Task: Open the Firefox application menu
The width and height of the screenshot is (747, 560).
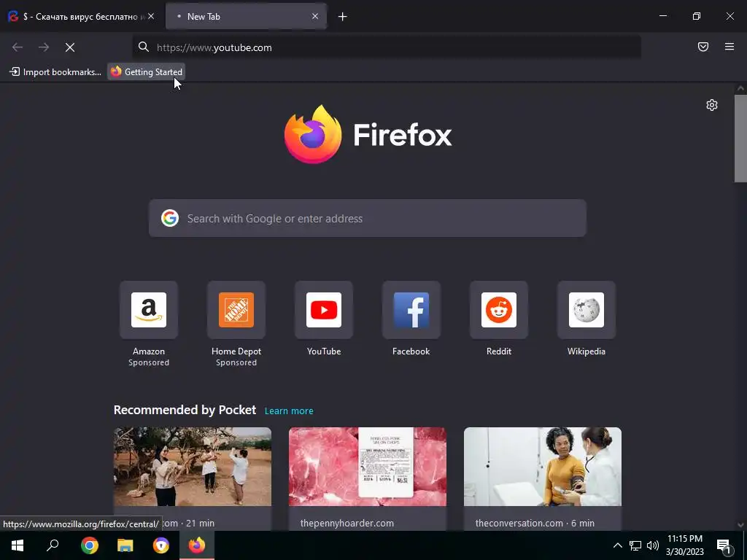Action: click(729, 47)
